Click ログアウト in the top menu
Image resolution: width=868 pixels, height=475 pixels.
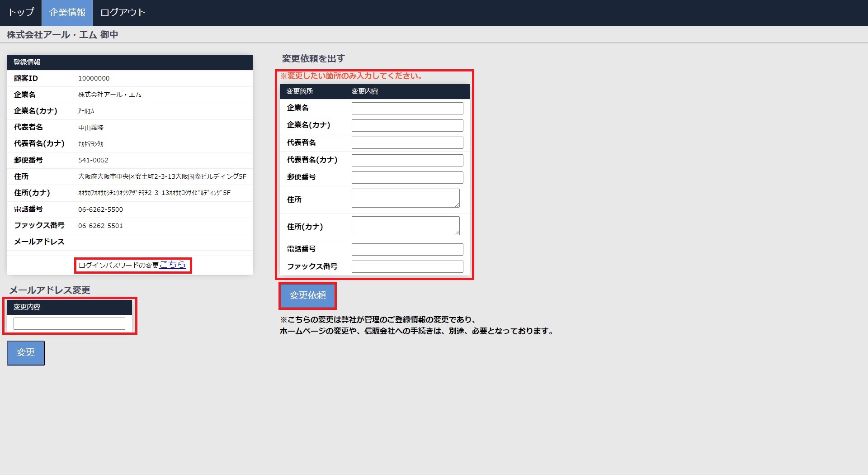pyautogui.click(x=123, y=13)
